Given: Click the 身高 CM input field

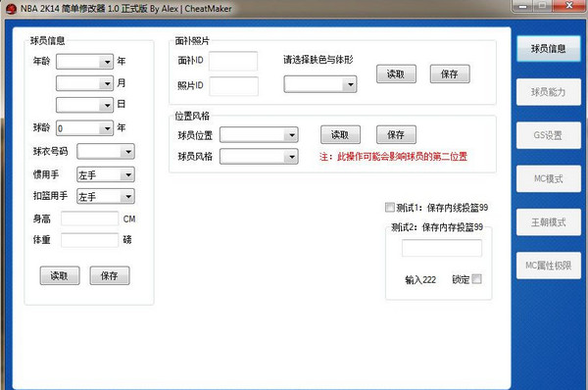Looking at the screenshot, I should click(x=89, y=219).
